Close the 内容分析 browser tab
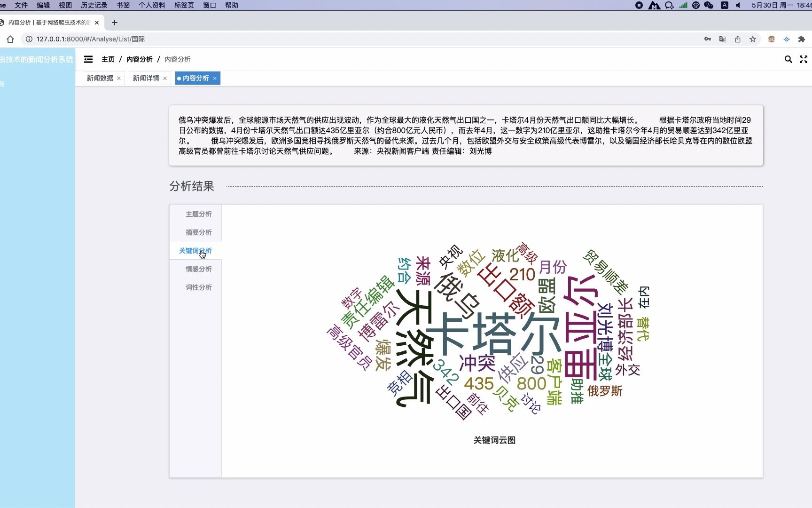 97,23
